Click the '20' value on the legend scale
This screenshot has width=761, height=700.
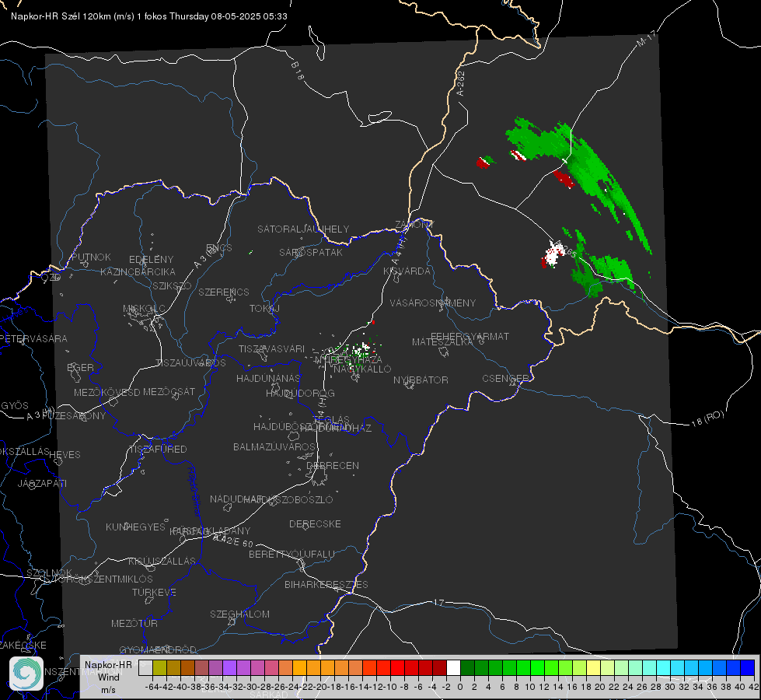click(599, 687)
